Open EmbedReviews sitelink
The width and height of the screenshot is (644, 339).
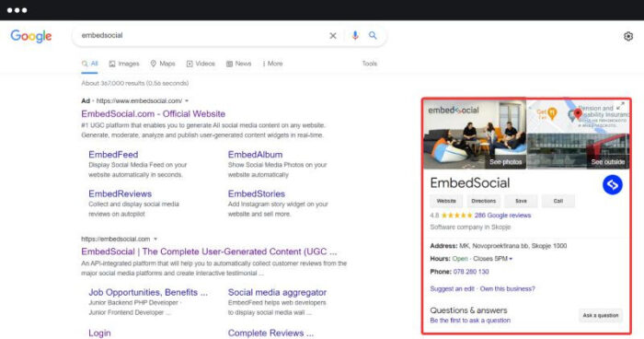click(120, 193)
